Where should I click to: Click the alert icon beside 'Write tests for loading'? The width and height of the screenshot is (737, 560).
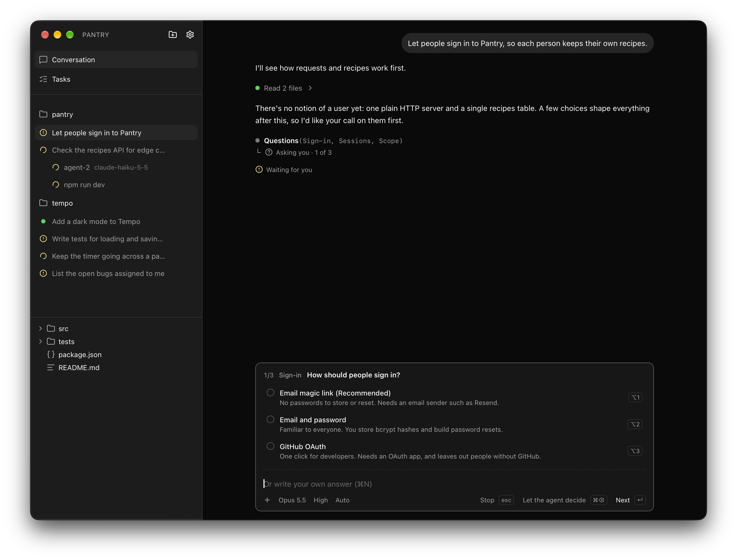click(x=43, y=239)
